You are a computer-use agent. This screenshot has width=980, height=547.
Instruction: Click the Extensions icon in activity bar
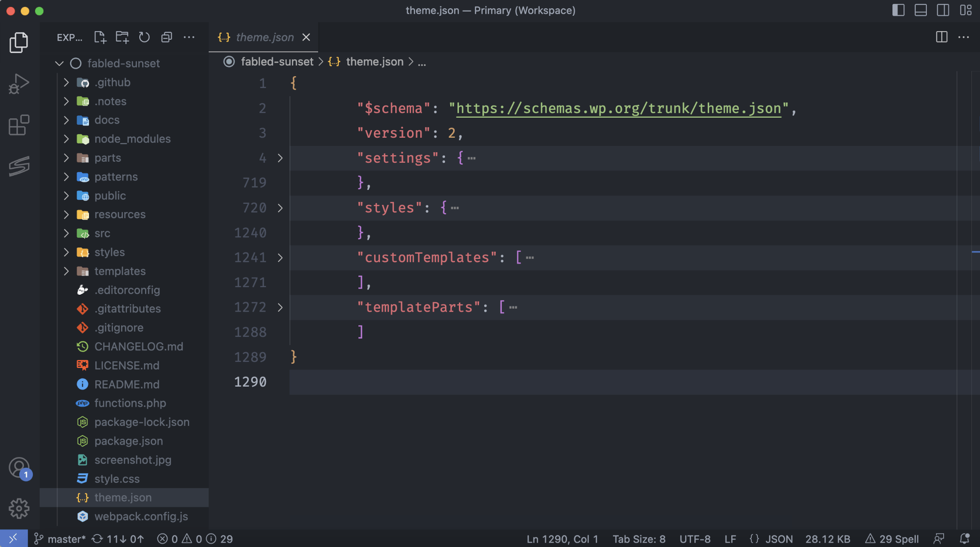point(18,125)
